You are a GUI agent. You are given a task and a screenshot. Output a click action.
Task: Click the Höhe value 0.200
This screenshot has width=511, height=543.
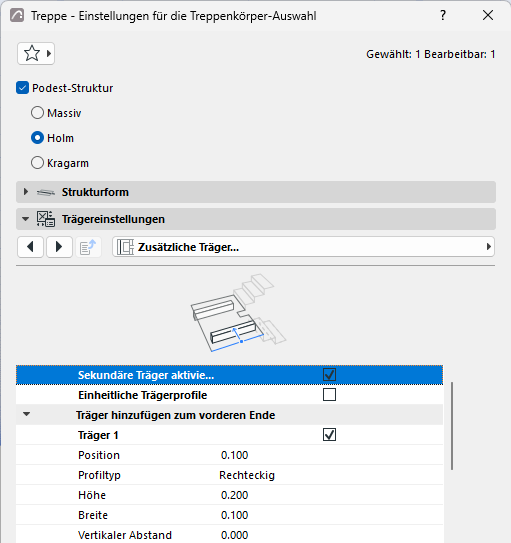point(234,495)
